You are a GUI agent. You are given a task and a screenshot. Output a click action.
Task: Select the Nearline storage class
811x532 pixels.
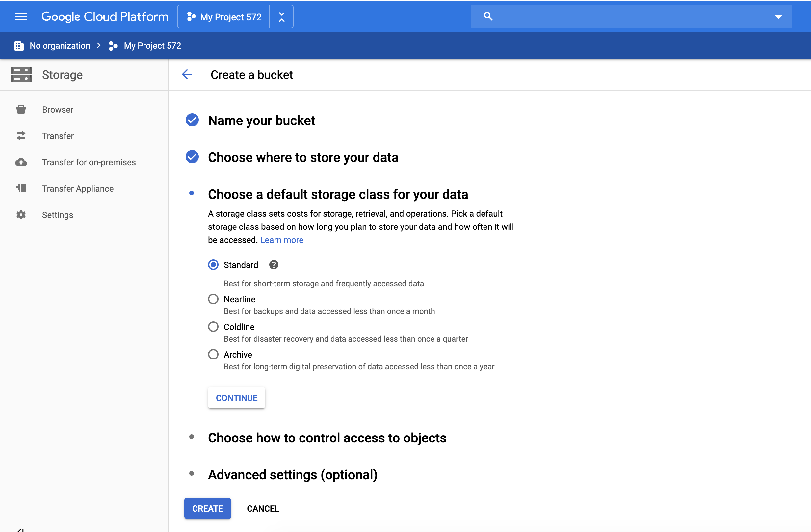coord(213,299)
